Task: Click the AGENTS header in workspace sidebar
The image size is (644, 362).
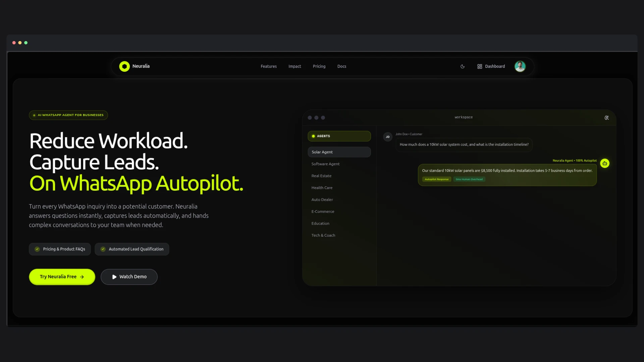Action: pyautogui.click(x=339, y=136)
